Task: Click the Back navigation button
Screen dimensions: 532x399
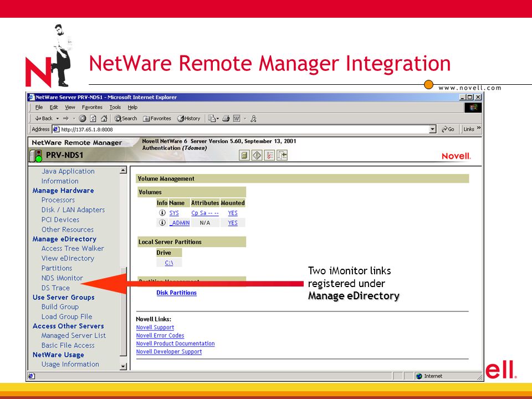Action: tap(44, 119)
